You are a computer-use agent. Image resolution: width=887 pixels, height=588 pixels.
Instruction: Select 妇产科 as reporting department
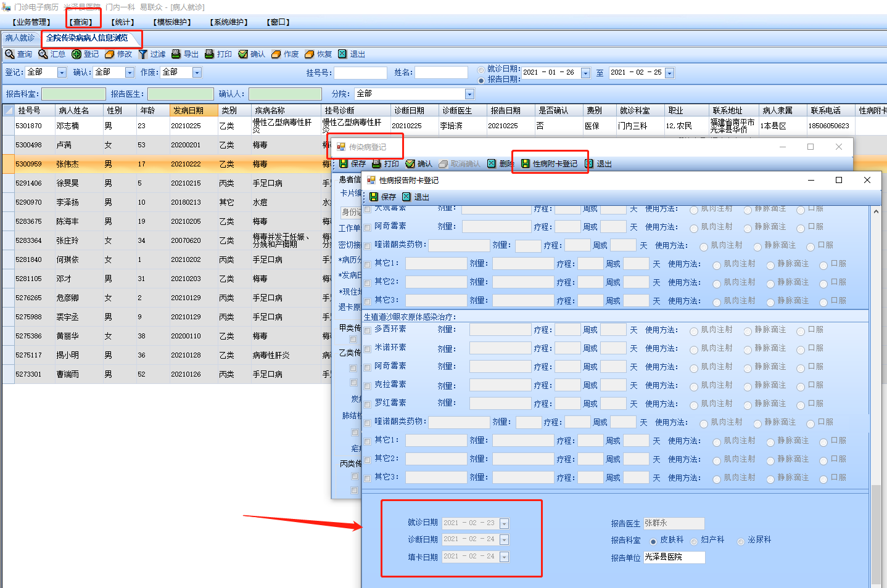[x=695, y=542]
